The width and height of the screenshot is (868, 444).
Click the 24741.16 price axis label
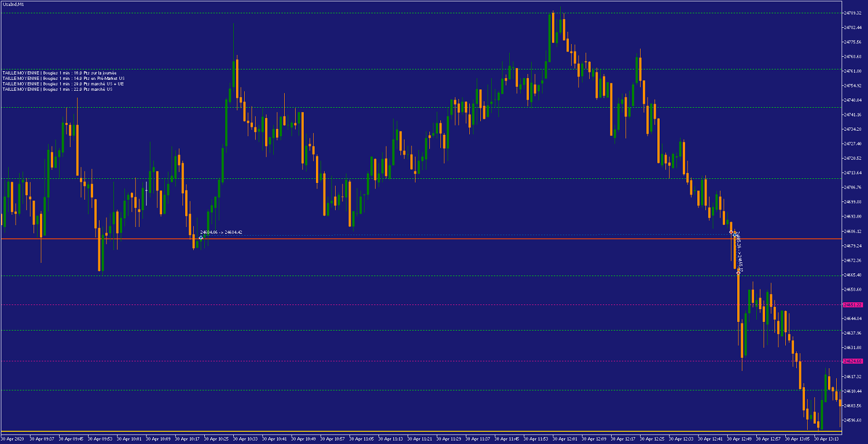tap(854, 115)
